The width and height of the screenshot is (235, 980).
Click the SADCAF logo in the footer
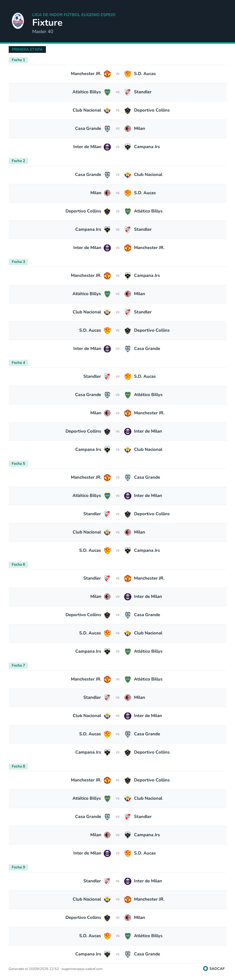[x=214, y=969]
